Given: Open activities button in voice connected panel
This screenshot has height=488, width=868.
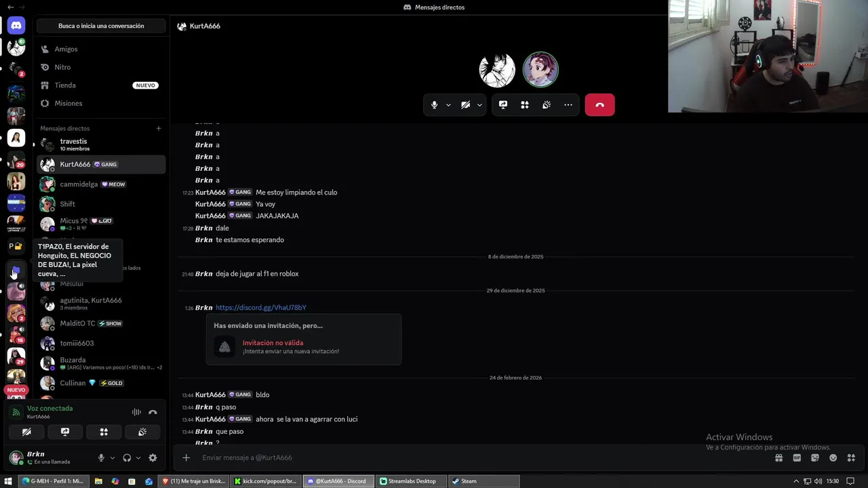Looking at the screenshot, I should pyautogui.click(x=104, y=432).
